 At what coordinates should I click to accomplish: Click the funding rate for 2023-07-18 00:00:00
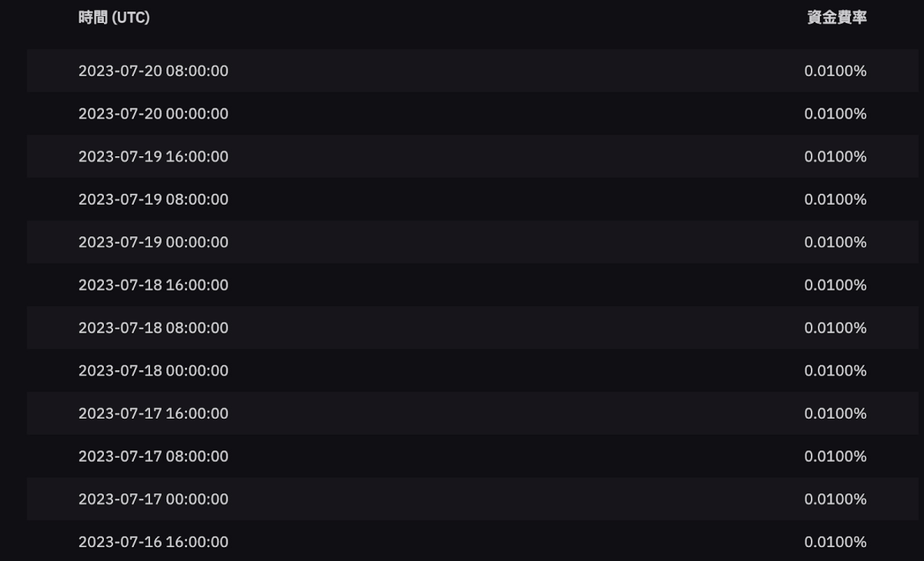835,371
